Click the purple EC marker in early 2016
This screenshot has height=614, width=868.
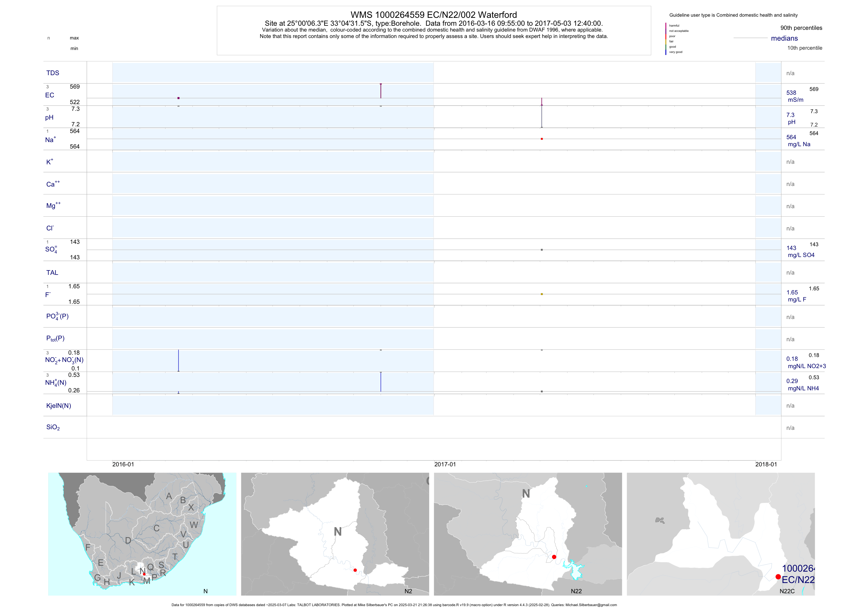pyautogui.click(x=178, y=98)
